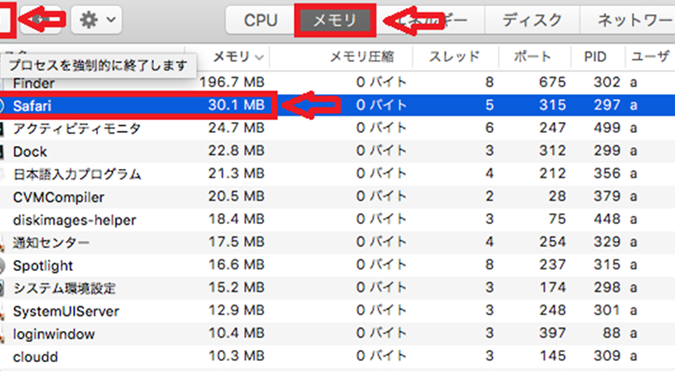Viewport: 675px width, 371px height.
Task: Click PID 379 for CVMCompiler
Action: click(607, 196)
